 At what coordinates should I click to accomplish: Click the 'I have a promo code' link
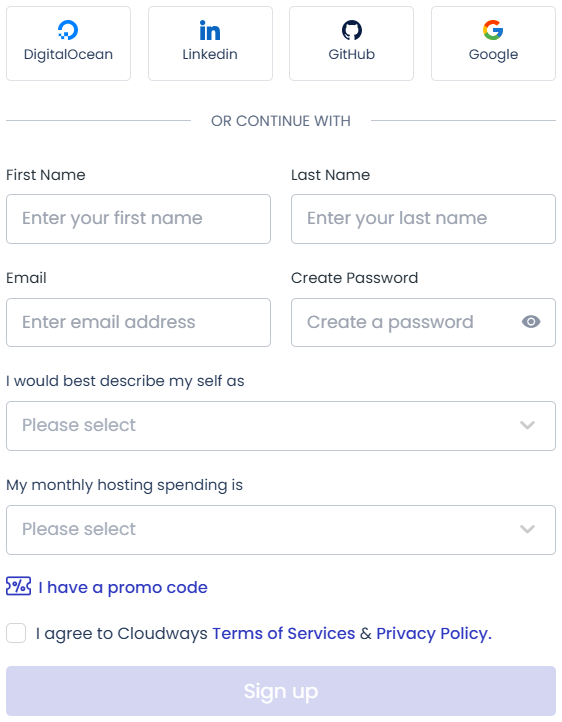123,588
